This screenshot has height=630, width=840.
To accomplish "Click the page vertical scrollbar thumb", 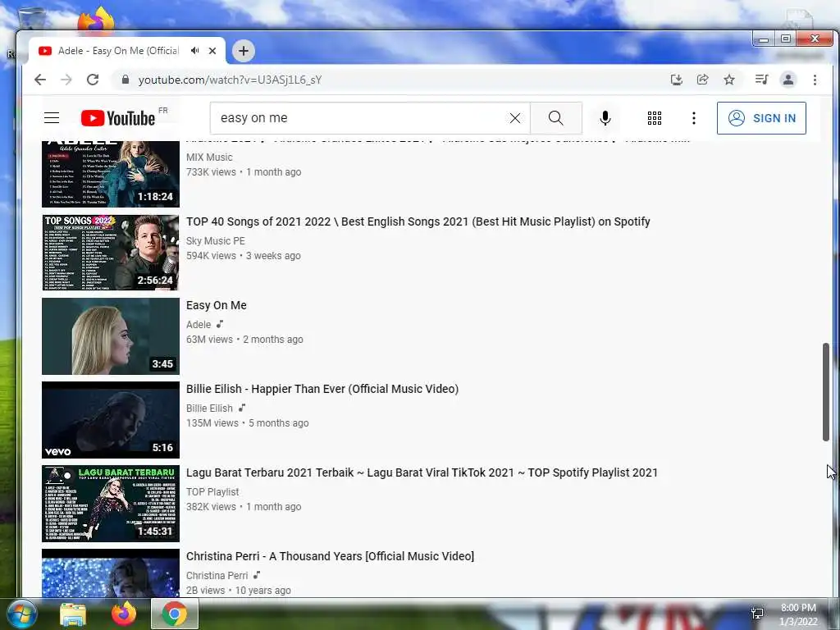I will point(826,392).
